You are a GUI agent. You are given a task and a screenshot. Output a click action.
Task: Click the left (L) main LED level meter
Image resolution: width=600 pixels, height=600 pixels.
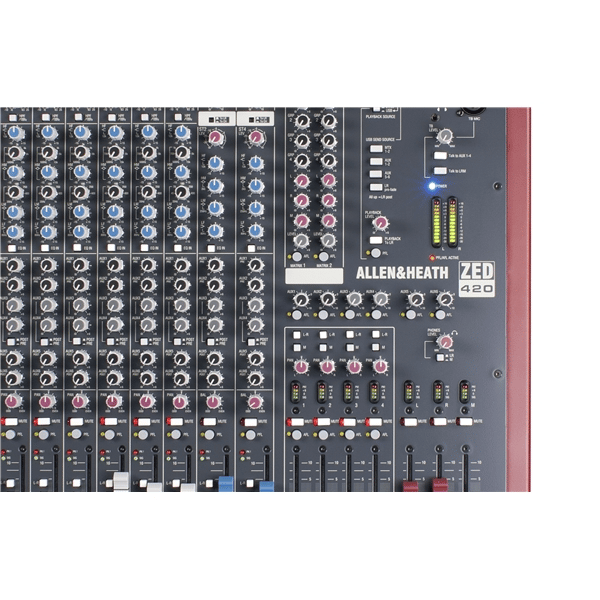tap(436, 222)
